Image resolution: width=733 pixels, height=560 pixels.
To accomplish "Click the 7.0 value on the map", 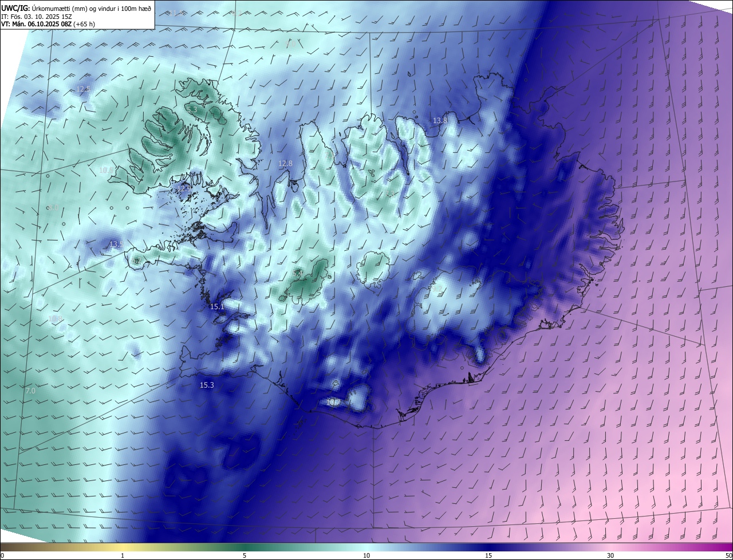I will coord(30,391).
